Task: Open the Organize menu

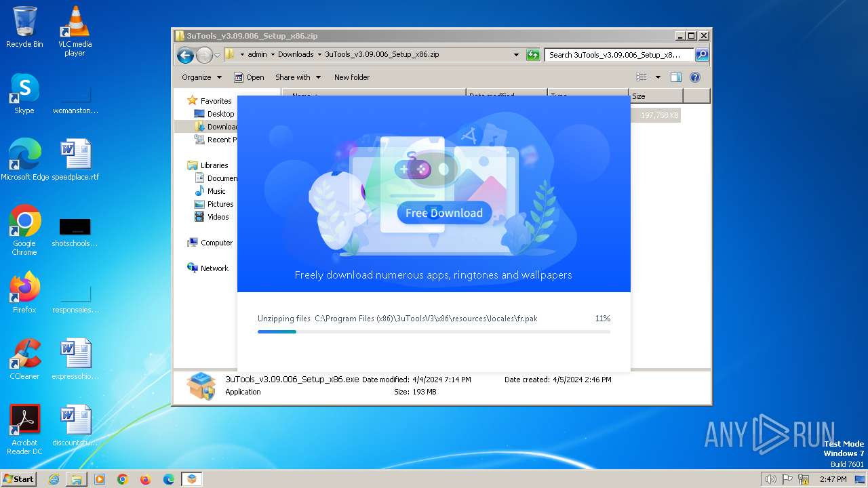Action: (201, 77)
